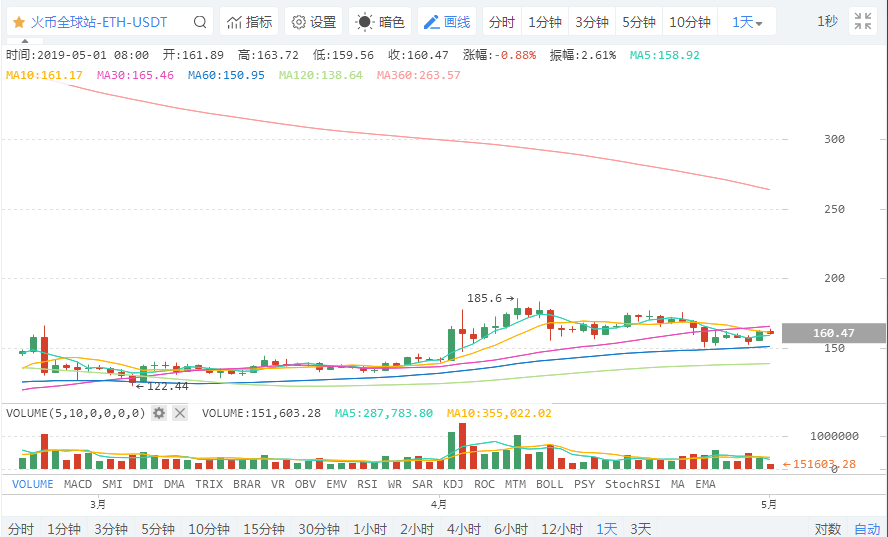The width and height of the screenshot is (888, 537).
Task: Select the MA indicator tab
Action: [677, 484]
